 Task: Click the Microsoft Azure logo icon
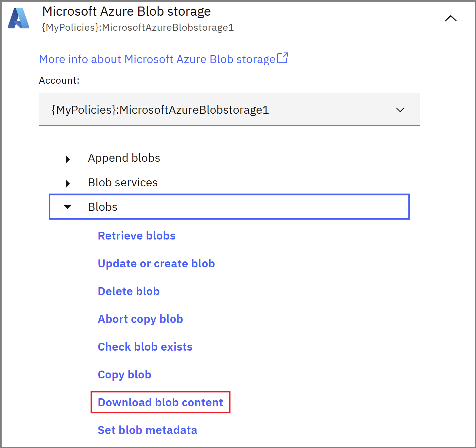(19, 19)
